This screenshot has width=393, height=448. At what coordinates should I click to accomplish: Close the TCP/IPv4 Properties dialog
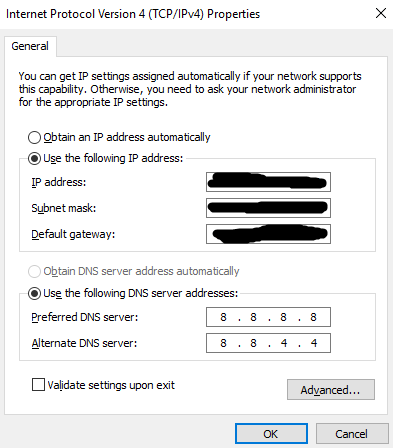point(381,14)
